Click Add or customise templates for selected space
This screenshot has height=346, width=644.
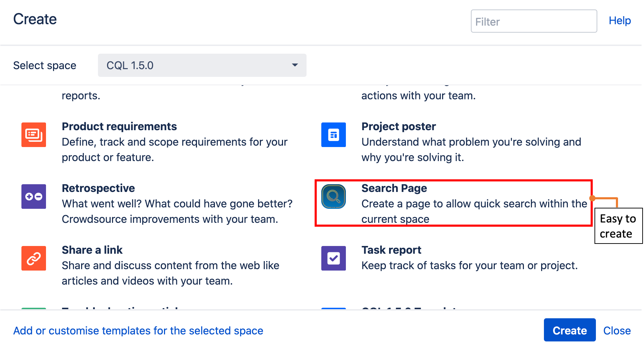click(x=138, y=330)
